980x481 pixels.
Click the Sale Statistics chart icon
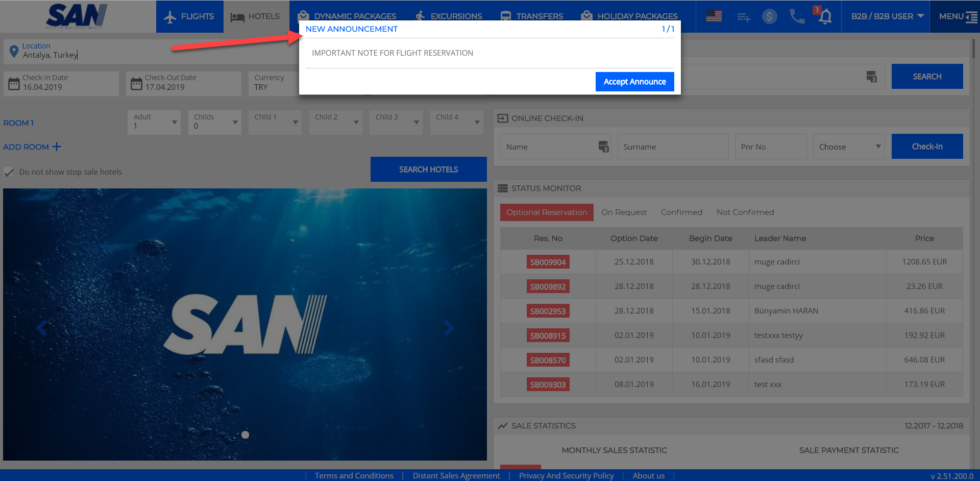point(503,426)
